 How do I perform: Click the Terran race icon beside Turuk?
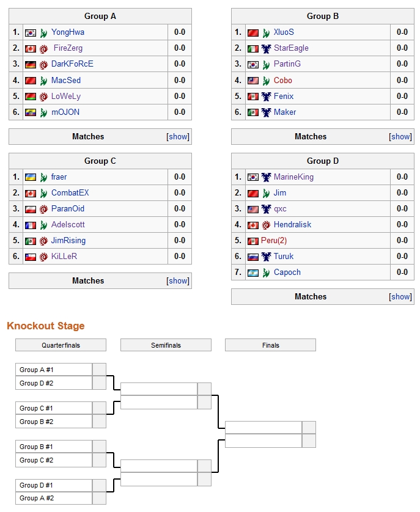[266, 257]
